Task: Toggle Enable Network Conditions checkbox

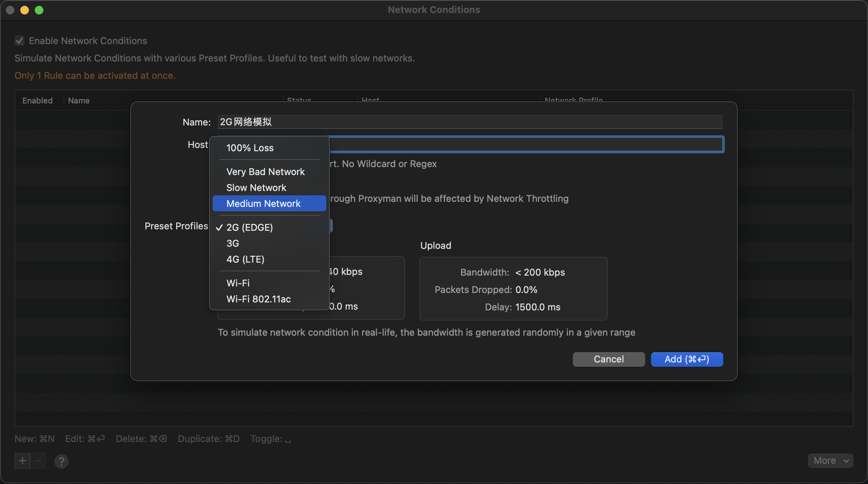Action: pos(20,41)
